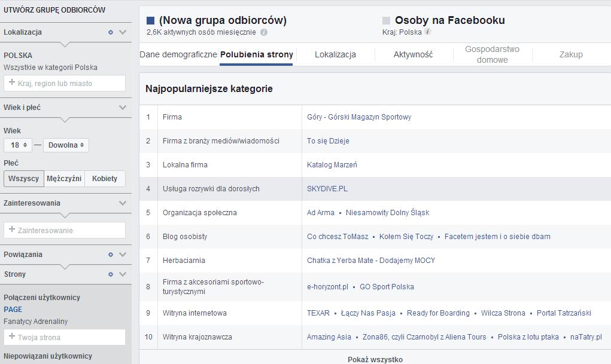The image size is (611, 364).
Task: Collapse the Powiązania section chevron
Action: 123,255
